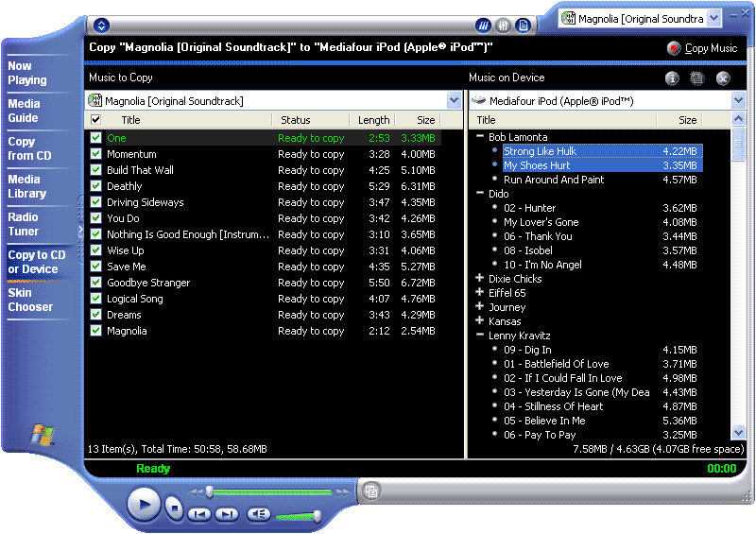Click the Stop button
Screen dimensions: 756x534
174,507
